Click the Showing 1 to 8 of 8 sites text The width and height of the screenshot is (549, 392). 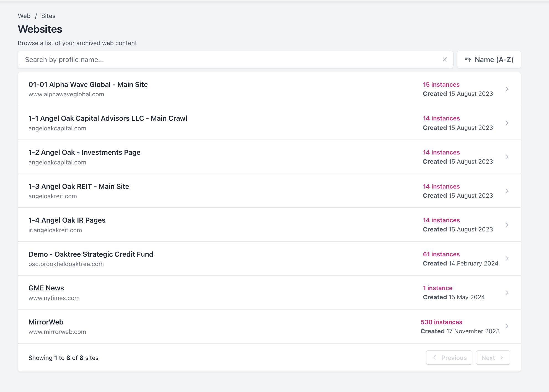(x=63, y=358)
